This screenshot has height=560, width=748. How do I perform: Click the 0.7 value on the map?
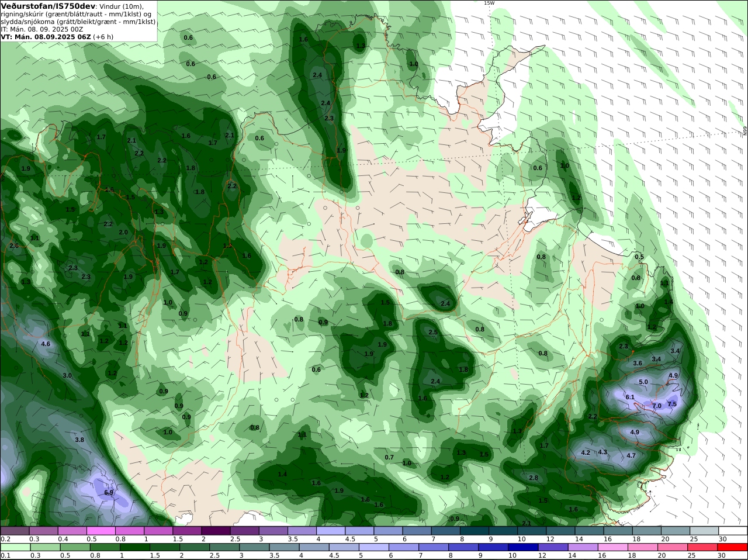[x=389, y=457]
